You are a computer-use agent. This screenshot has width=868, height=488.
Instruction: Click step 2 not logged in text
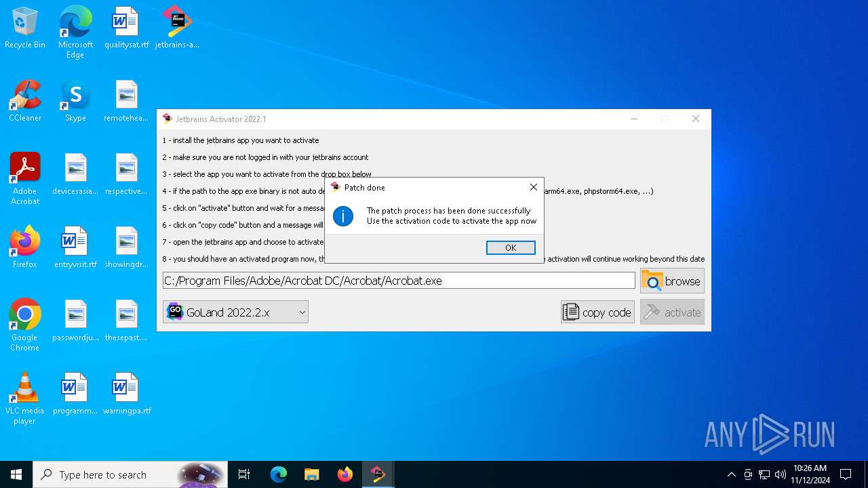[265, 157]
